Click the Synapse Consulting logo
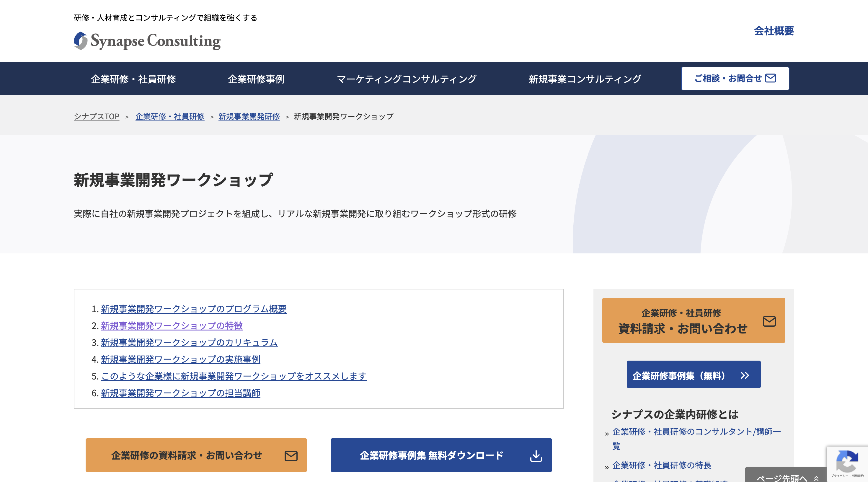The height and width of the screenshot is (482, 868). click(147, 41)
